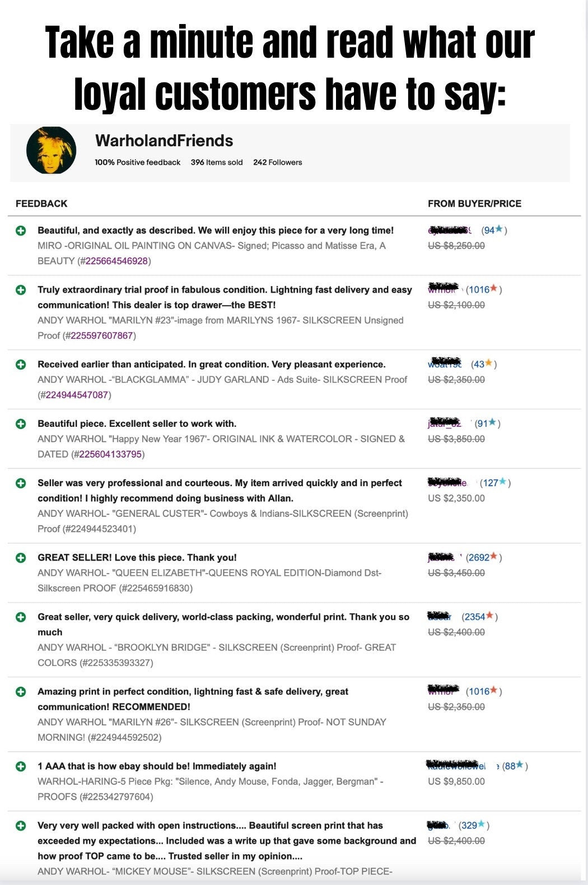588x885 pixels.
Task: Click green plus icon beside Marilyn #23 review
Action: (x=22, y=290)
